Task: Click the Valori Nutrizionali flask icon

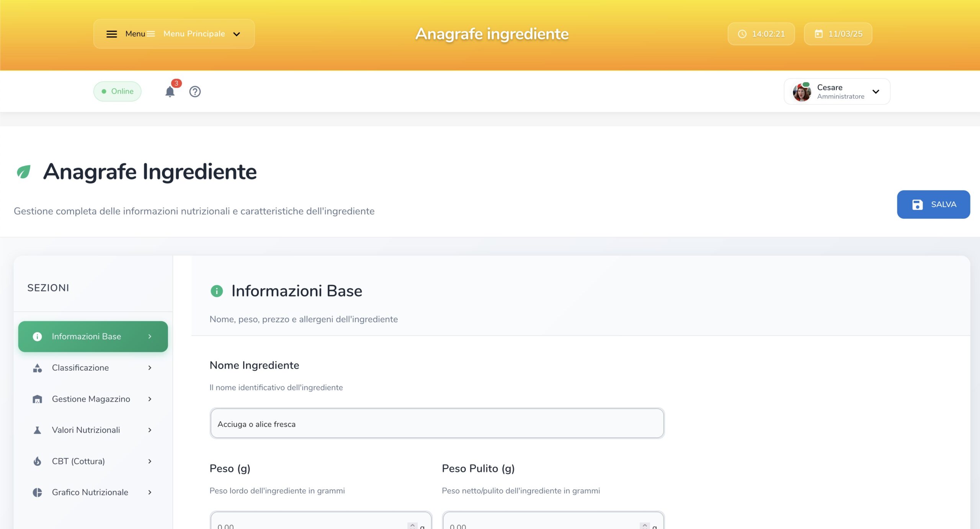Action: point(37,430)
